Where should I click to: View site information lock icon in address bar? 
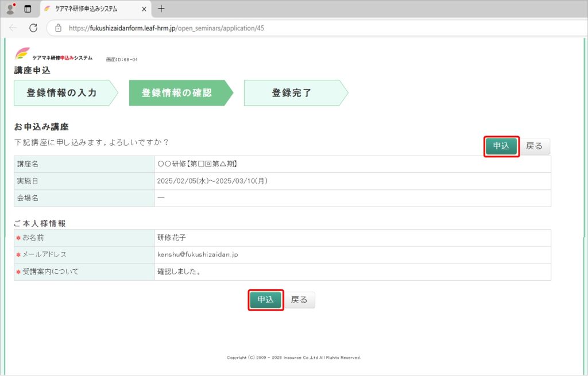click(58, 28)
